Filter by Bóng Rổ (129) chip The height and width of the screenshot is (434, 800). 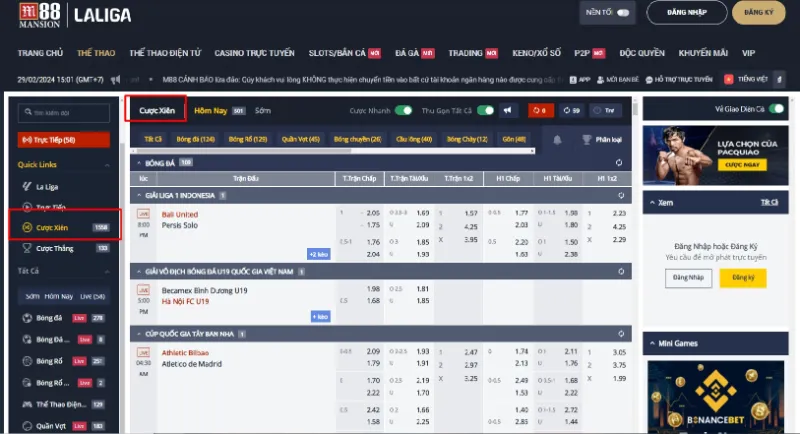tap(248, 139)
